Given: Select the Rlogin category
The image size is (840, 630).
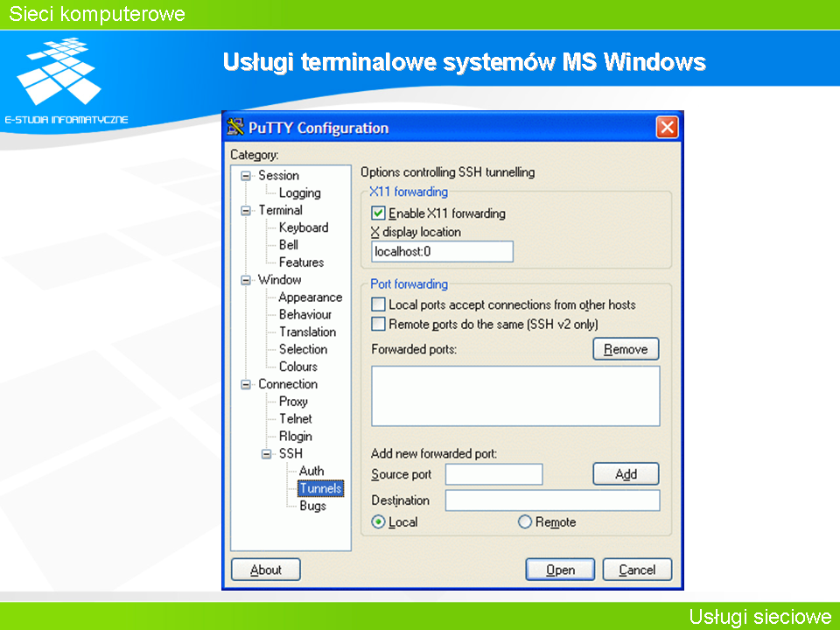Looking at the screenshot, I should pos(295,437).
